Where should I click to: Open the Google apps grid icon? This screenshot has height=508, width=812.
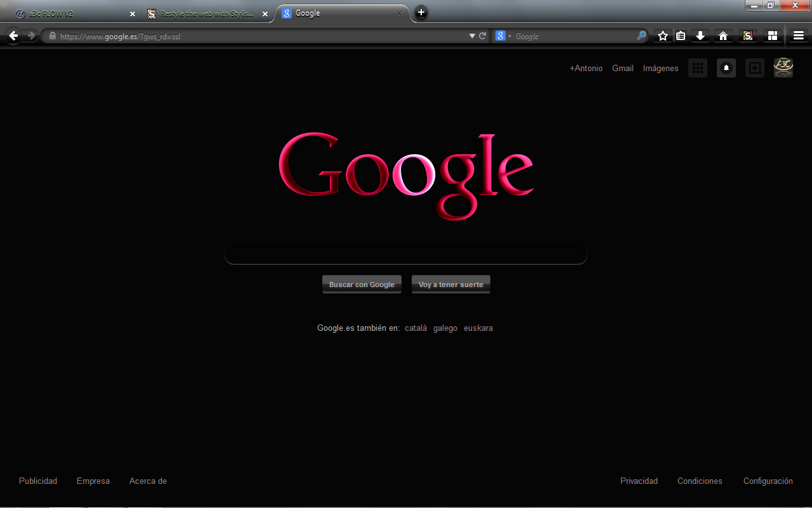[x=697, y=68]
